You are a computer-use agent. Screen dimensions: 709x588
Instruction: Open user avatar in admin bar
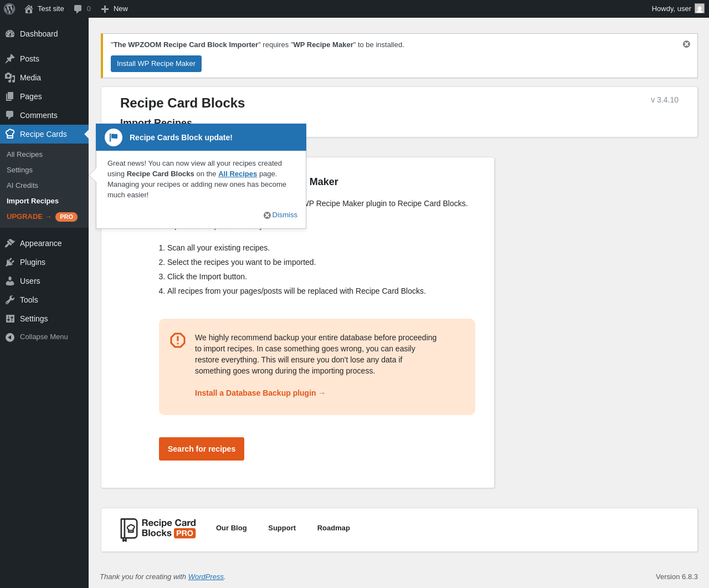[x=700, y=8]
